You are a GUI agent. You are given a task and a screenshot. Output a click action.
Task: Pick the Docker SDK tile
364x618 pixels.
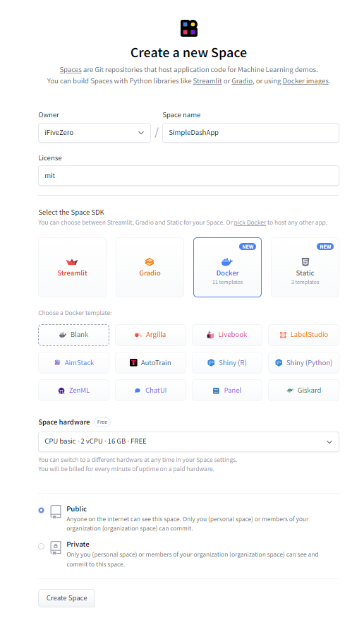tap(227, 267)
